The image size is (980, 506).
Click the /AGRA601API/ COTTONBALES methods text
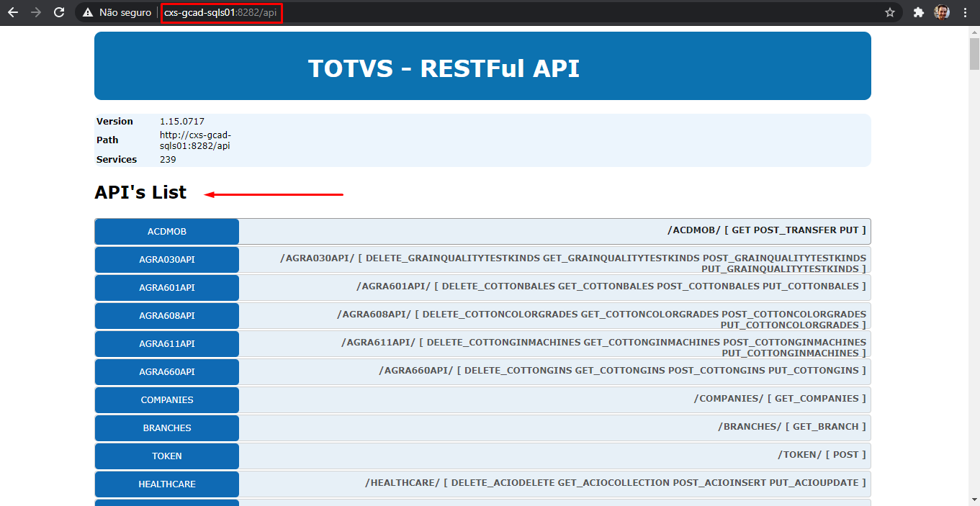click(x=611, y=286)
